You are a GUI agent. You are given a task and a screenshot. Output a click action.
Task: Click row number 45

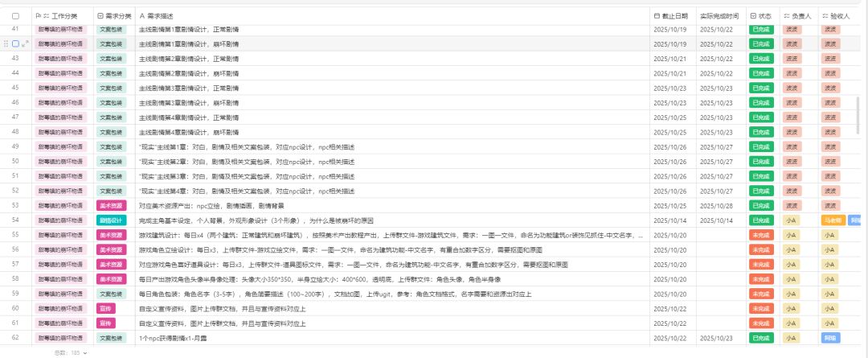pos(15,88)
